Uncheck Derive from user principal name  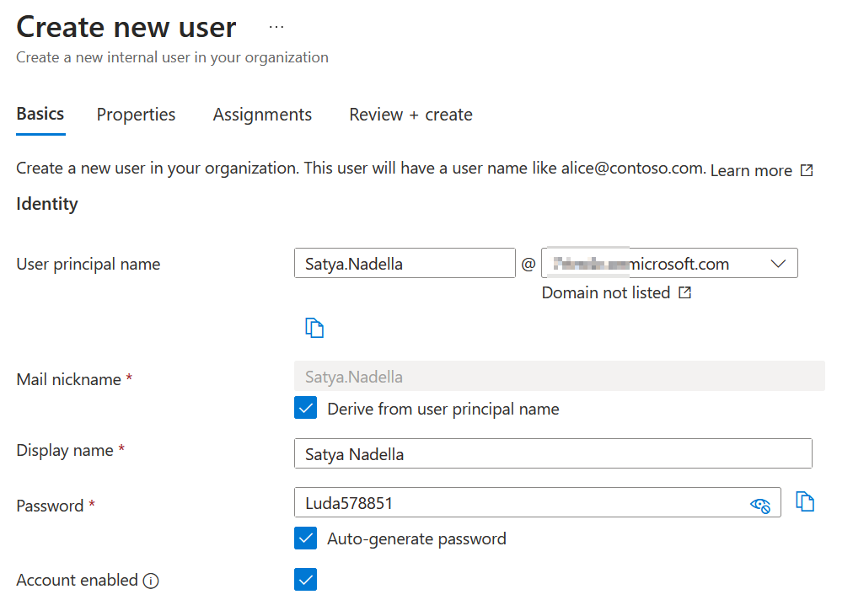pos(306,408)
